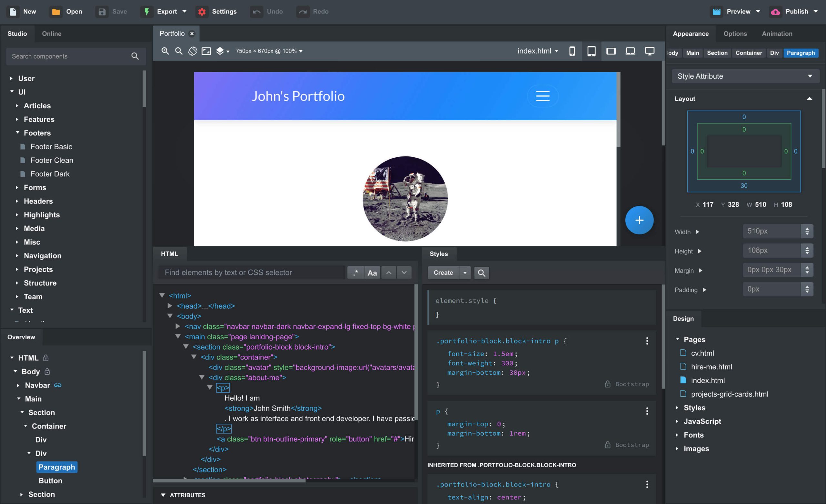Click the draw/shapes tool icon

pyautogui.click(x=192, y=51)
